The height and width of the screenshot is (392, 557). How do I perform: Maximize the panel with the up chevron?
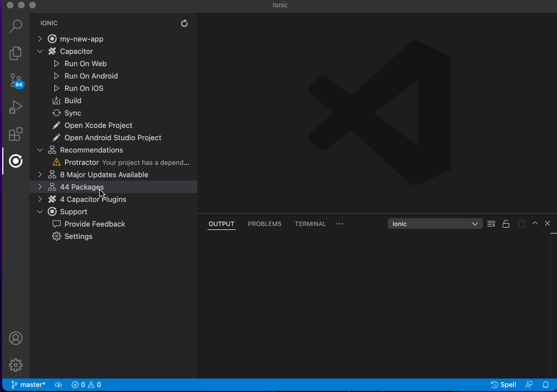pyautogui.click(x=535, y=223)
